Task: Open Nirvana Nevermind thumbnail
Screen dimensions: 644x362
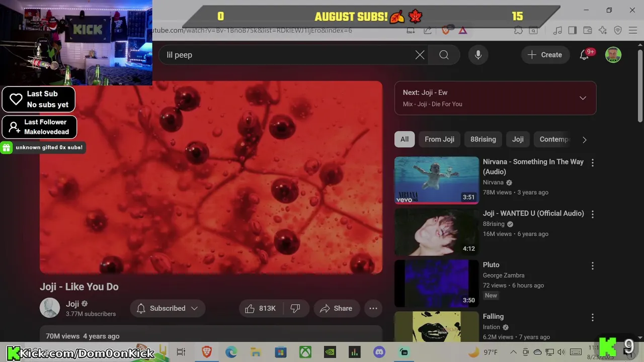Action: [x=437, y=180]
